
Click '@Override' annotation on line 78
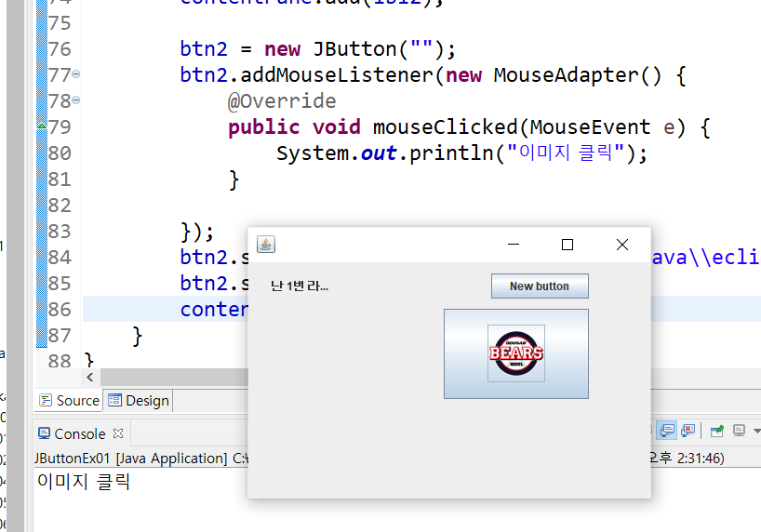282,101
